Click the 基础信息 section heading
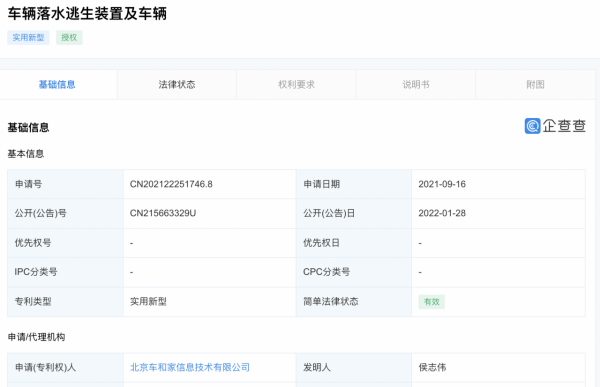Viewport: 600px width, 387px height. coord(28,127)
